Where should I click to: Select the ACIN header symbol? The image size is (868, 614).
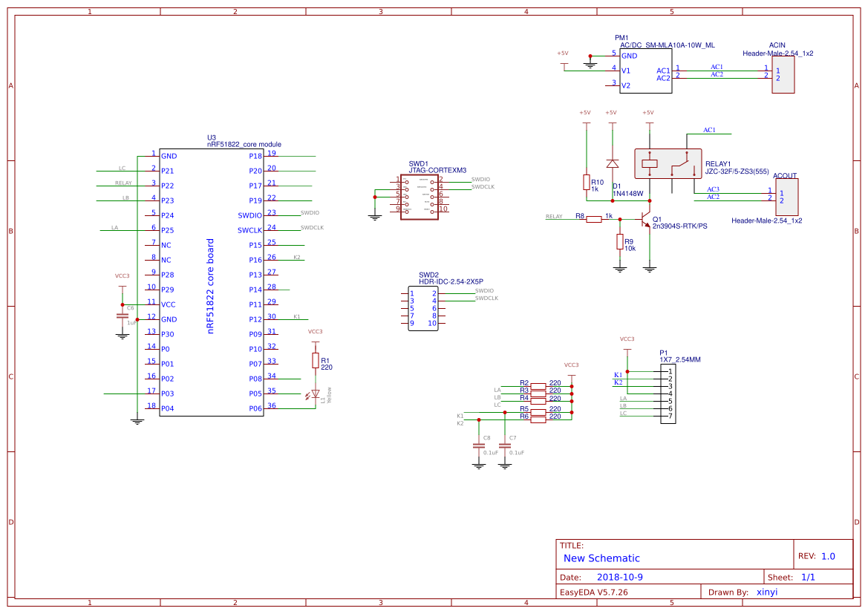pyautogui.click(x=783, y=75)
